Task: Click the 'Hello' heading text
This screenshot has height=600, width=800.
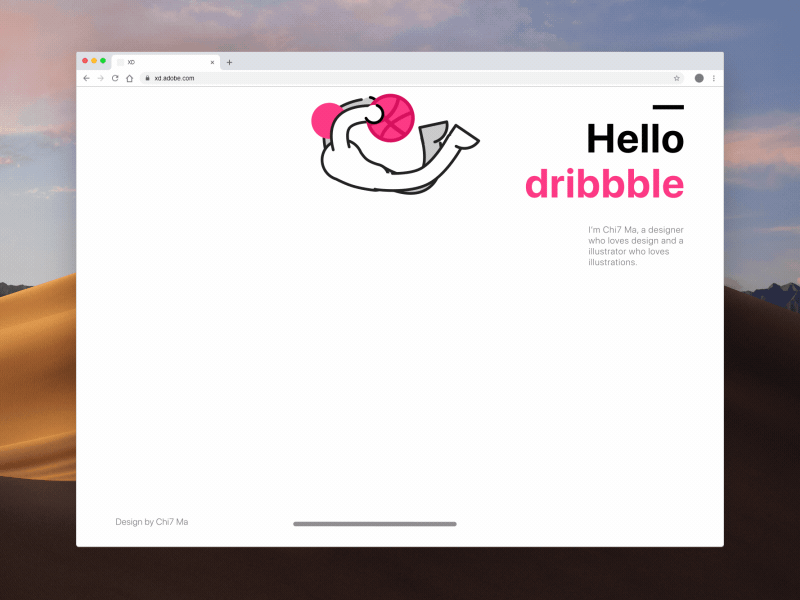Action: pos(635,139)
